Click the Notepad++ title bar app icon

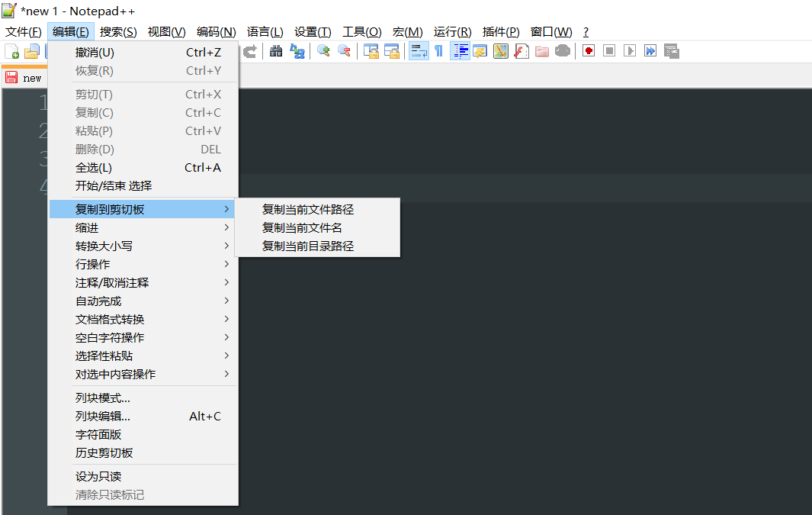pyautogui.click(x=9, y=11)
